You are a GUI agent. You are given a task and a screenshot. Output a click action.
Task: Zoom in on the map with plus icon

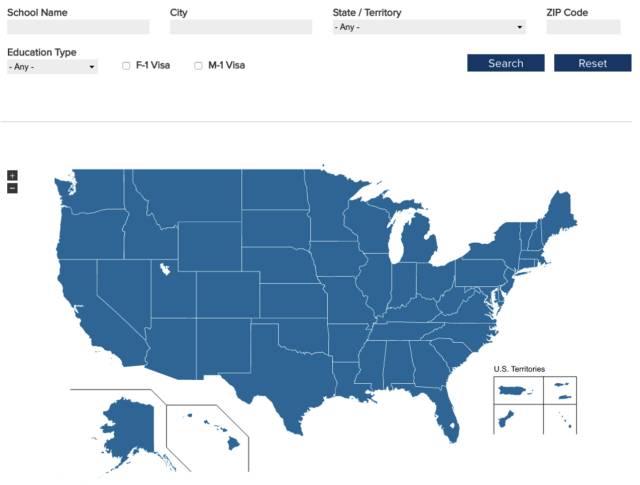point(12,176)
